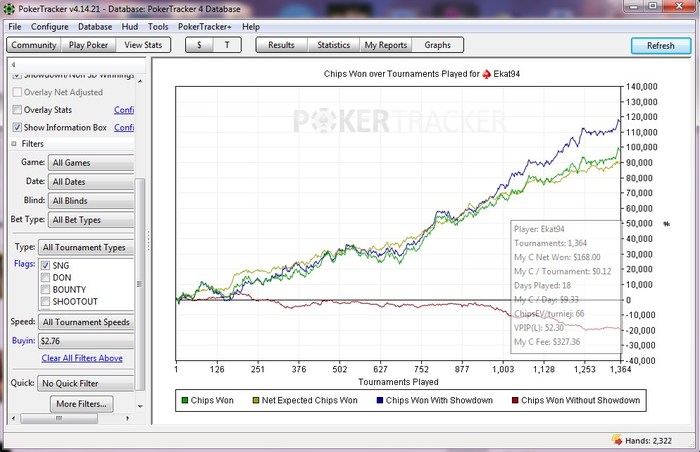The width and height of the screenshot is (700, 452).
Task: Open the PokerTracker+ menu
Action: [204, 26]
